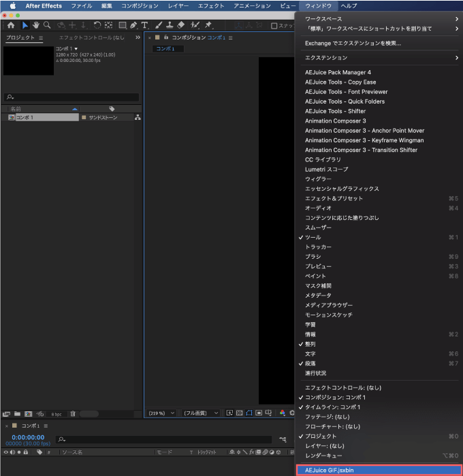Toggle the transparency grid in viewer
This screenshot has height=476, width=463.
[239, 413]
